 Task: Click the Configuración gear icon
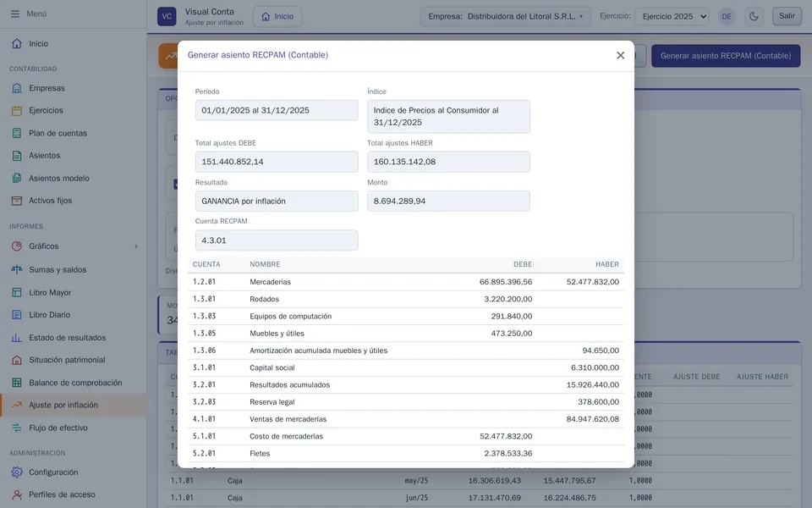tap(17, 472)
